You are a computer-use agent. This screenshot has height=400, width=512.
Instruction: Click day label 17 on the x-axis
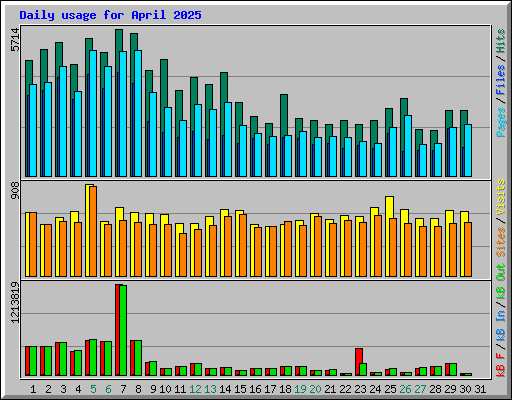click(x=270, y=389)
